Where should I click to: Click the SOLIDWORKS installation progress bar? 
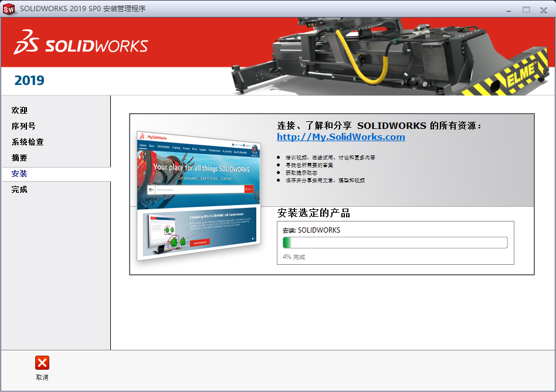tap(395, 242)
